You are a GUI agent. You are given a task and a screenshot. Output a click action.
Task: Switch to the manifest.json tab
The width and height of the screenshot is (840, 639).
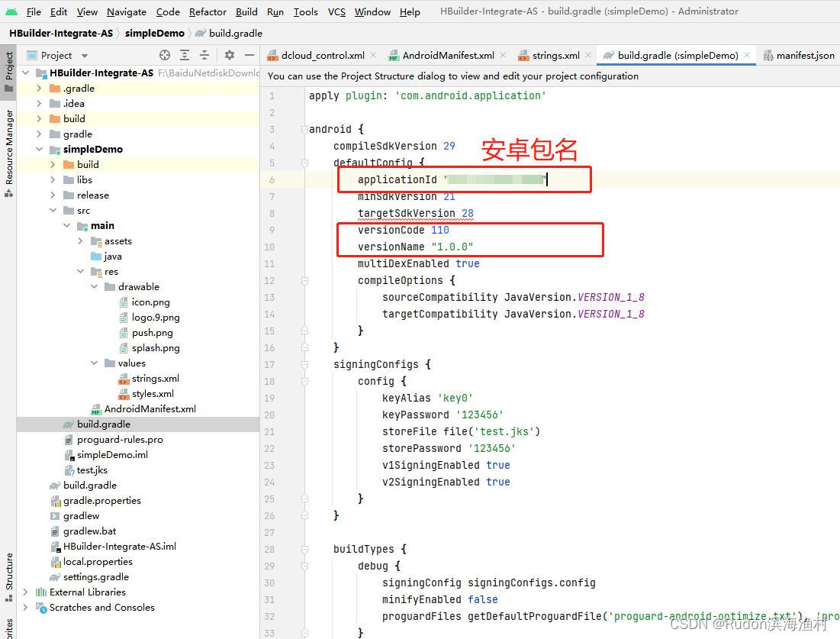click(805, 55)
